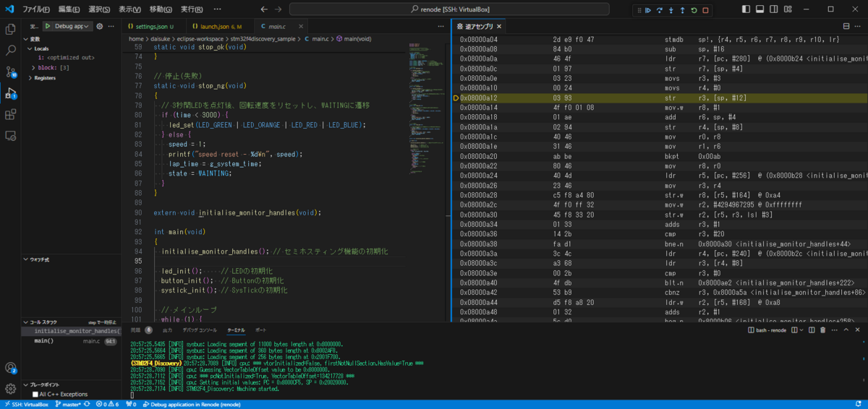
Task: Open 選択(S) menu
Action: click(99, 9)
